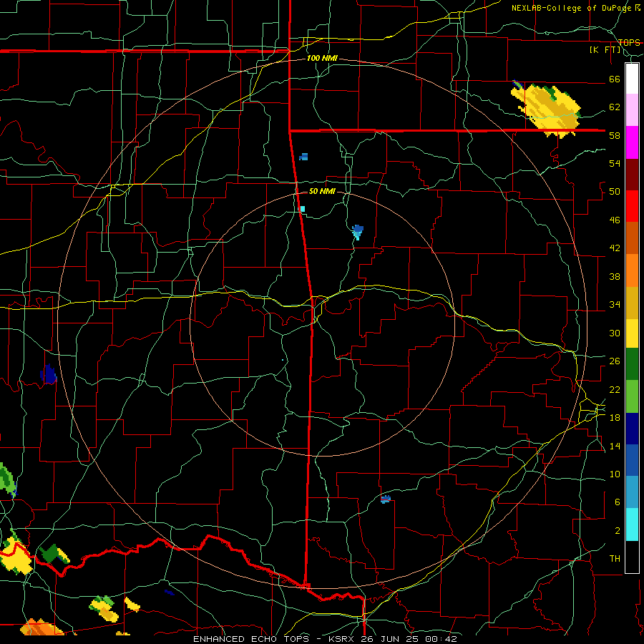The image size is (644, 644).
Task: Click the "58" legend value
Action: point(615,135)
